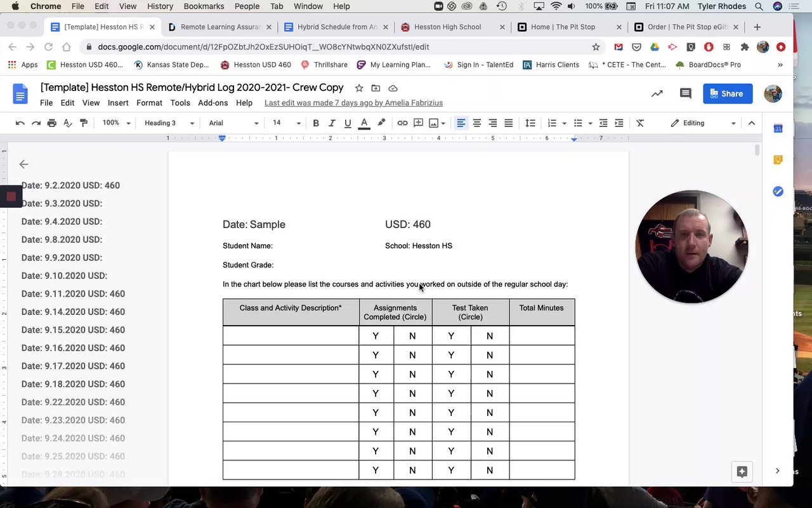812x508 pixels.
Task: Click the document status cloud icon
Action: [x=393, y=88]
